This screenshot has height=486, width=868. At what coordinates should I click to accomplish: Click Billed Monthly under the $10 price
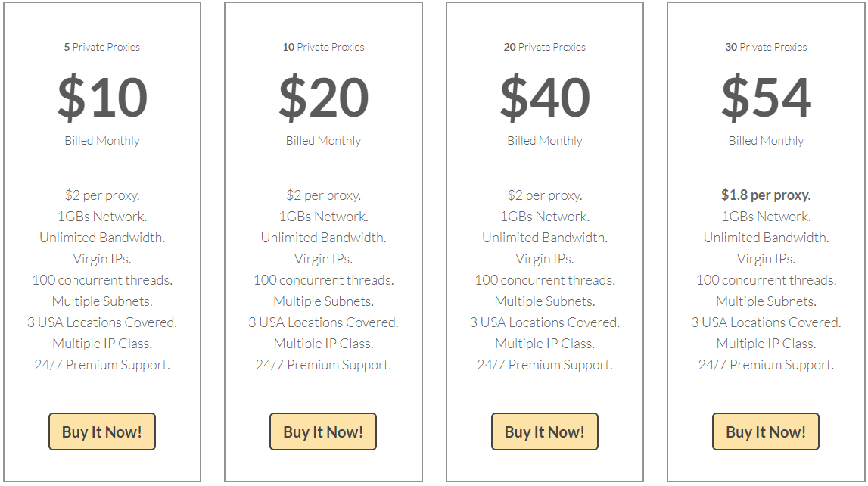(102, 141)
